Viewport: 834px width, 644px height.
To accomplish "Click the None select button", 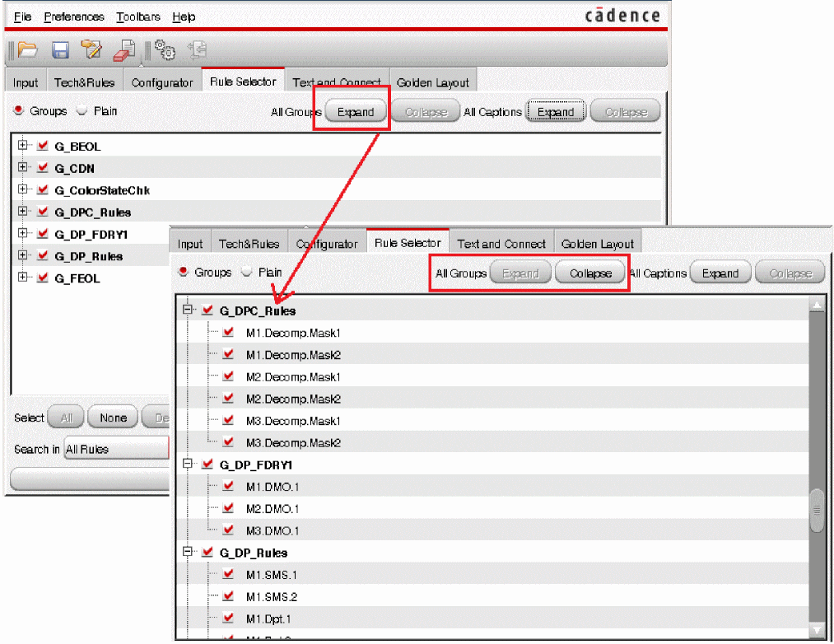I will pos(114,418).
